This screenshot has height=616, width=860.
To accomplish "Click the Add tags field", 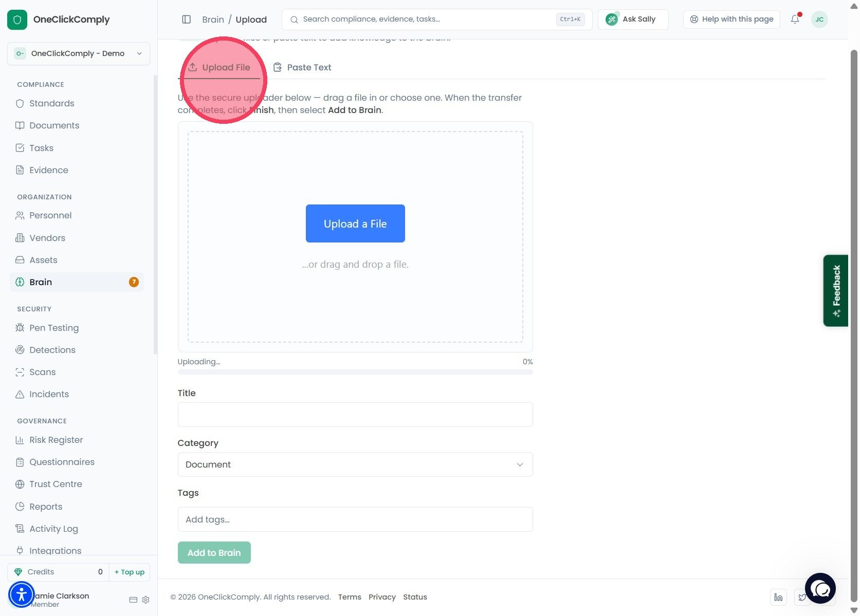I will point(355,519).
